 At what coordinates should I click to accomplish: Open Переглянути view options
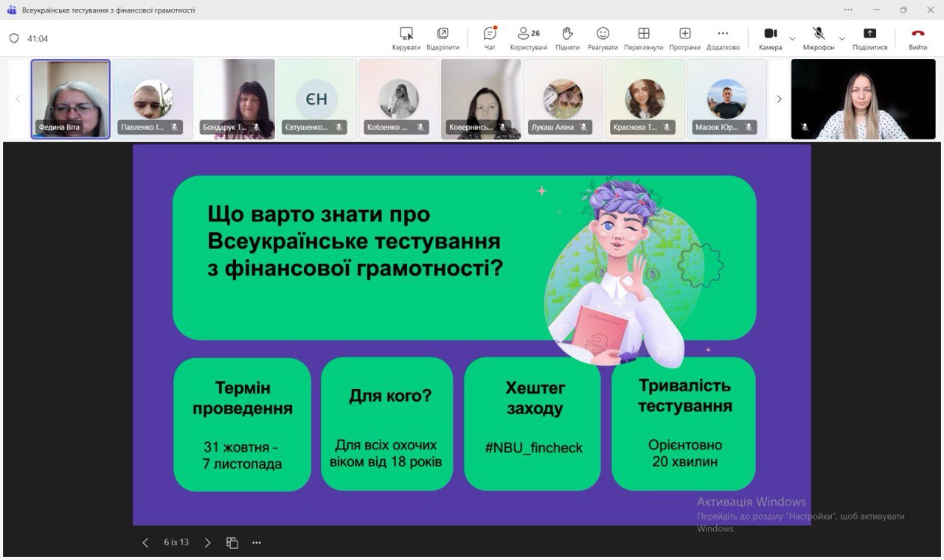643,38
